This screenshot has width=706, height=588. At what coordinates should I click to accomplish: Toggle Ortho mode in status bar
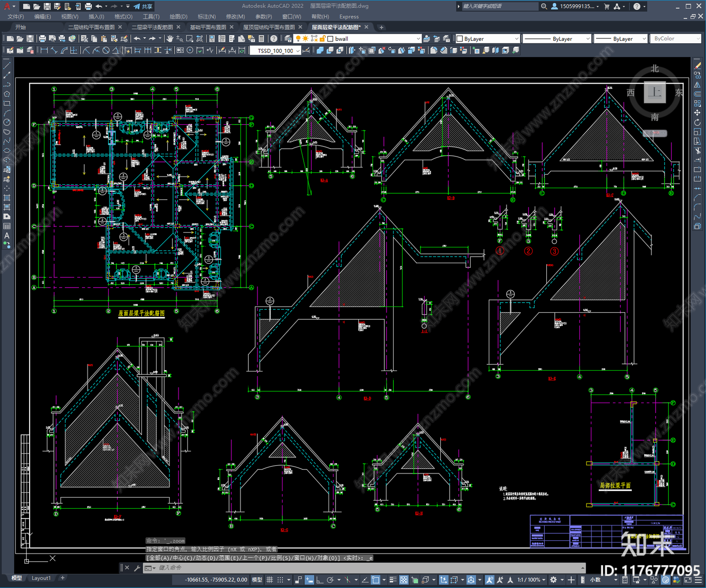(319, 580)
